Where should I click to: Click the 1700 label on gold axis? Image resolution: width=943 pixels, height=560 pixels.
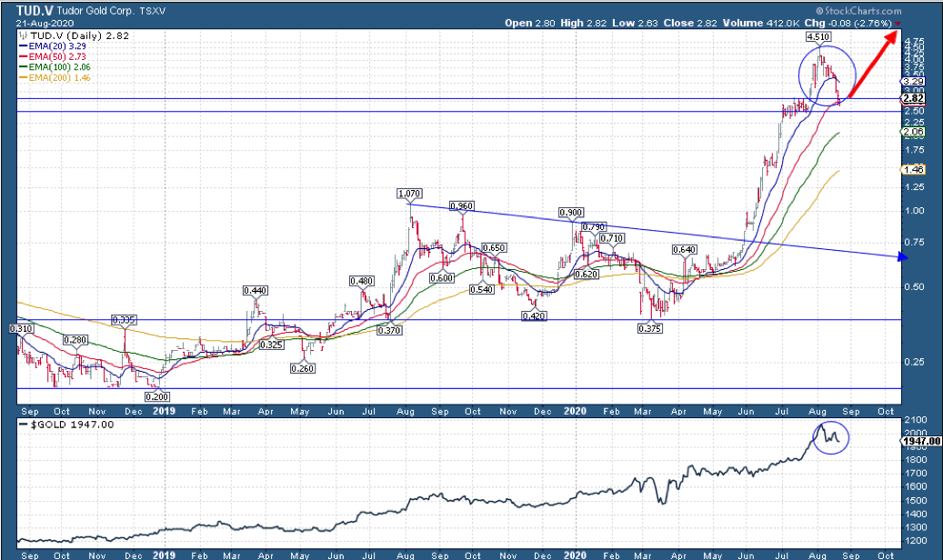pyautogui.click(x=915, y=473)
